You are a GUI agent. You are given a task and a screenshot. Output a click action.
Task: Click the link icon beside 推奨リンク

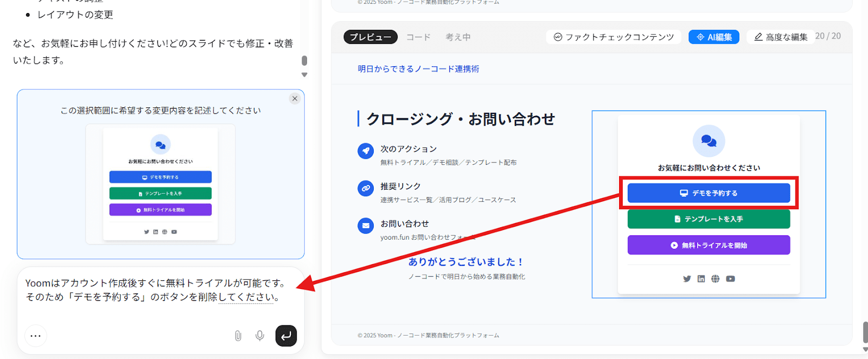pyautogui.click(x=366, y=188)
